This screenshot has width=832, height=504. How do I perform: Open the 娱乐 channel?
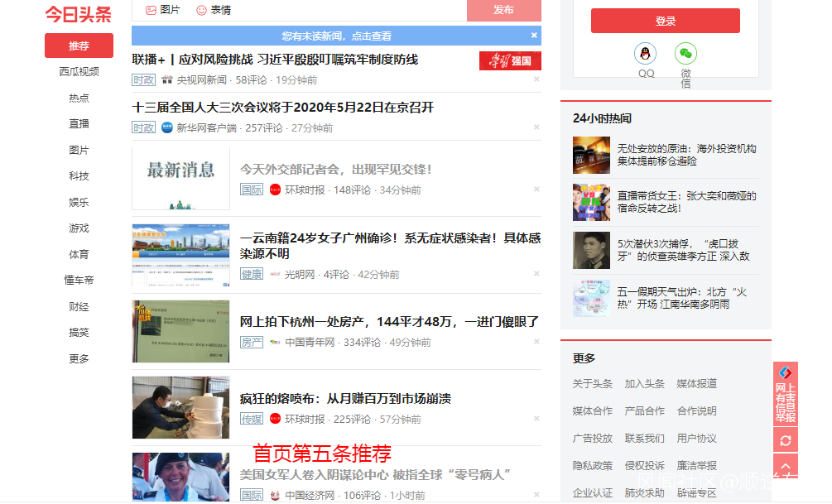coord(79,202)
